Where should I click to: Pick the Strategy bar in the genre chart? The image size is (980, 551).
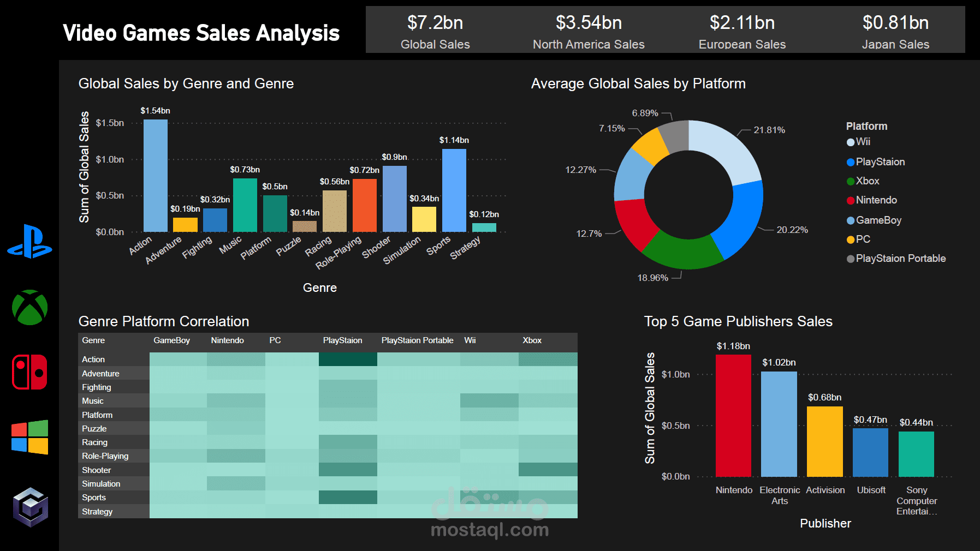point(484,227)
